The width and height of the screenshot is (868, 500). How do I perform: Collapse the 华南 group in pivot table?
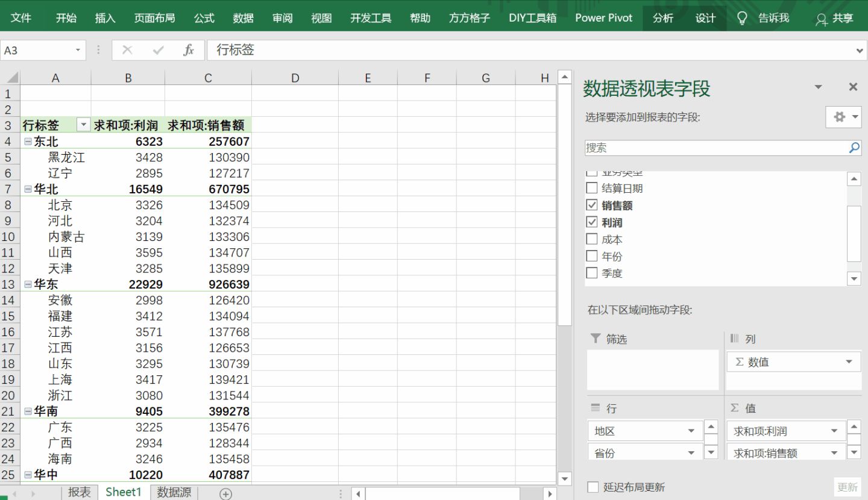pos(28,411)
